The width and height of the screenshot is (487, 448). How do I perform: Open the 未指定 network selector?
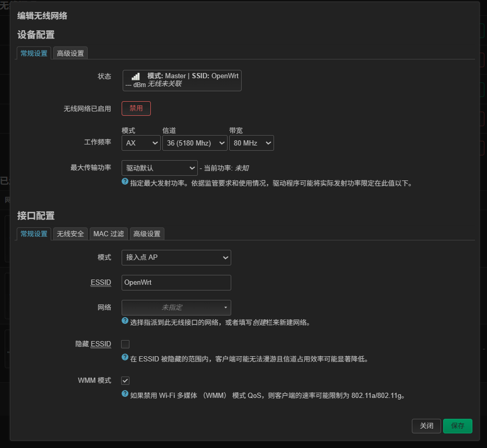[x=176, y=308]
